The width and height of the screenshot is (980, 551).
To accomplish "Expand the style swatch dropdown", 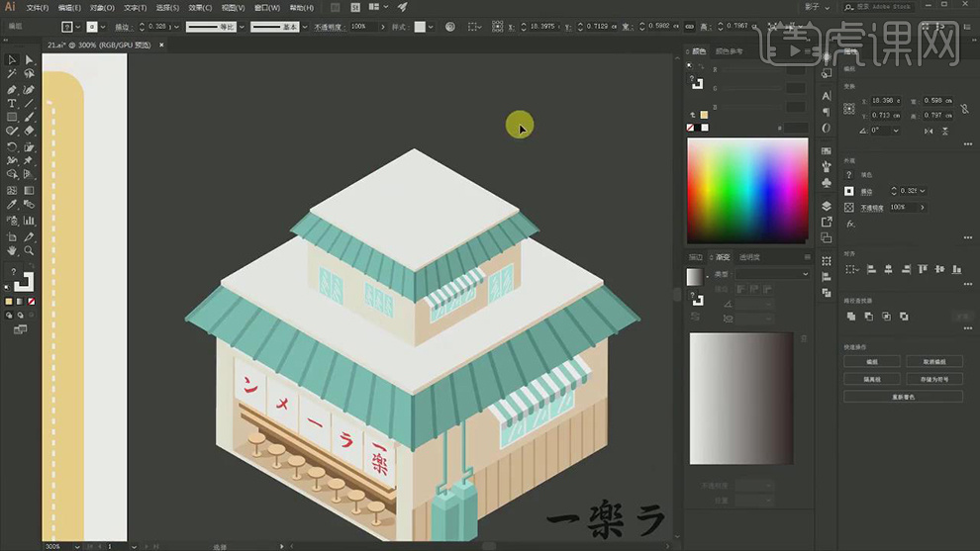I will click(x=433, y=28).
